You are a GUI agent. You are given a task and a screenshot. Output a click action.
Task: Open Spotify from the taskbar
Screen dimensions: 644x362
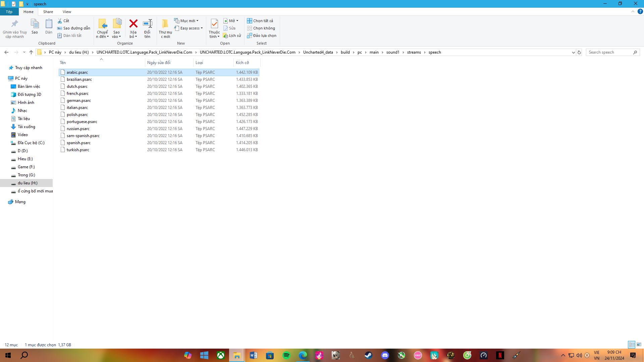(286, 355)
